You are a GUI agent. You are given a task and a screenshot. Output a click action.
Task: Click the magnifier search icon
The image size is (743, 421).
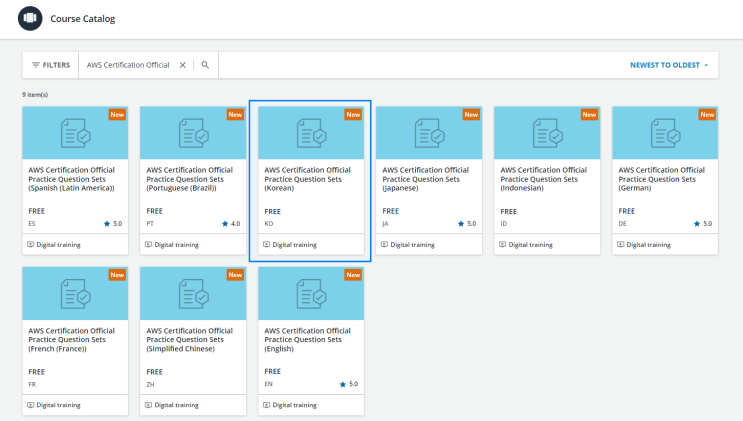[x=205, y=65]
